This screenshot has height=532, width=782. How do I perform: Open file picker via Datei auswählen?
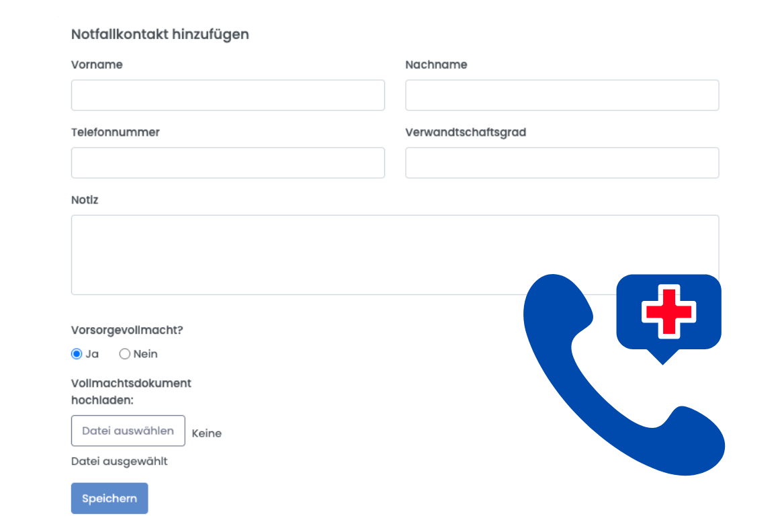(x=128, y=431)
